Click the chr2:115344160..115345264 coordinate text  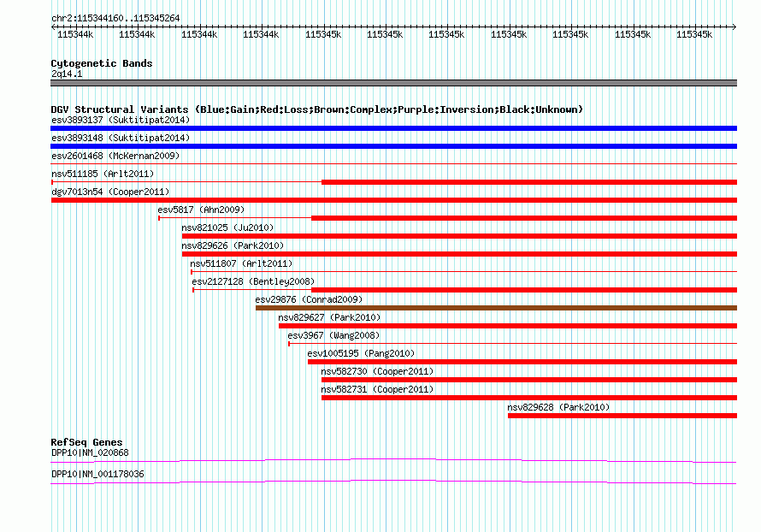pos(115,19)
